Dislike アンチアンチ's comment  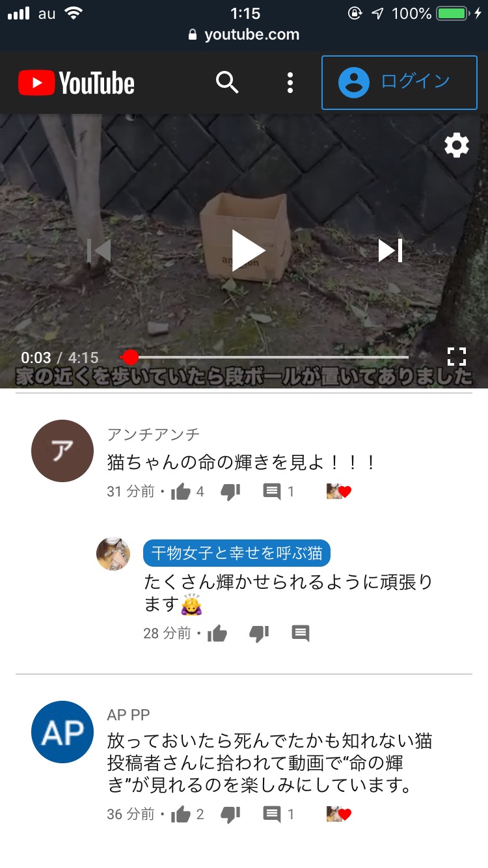click(x=230, y=492)
